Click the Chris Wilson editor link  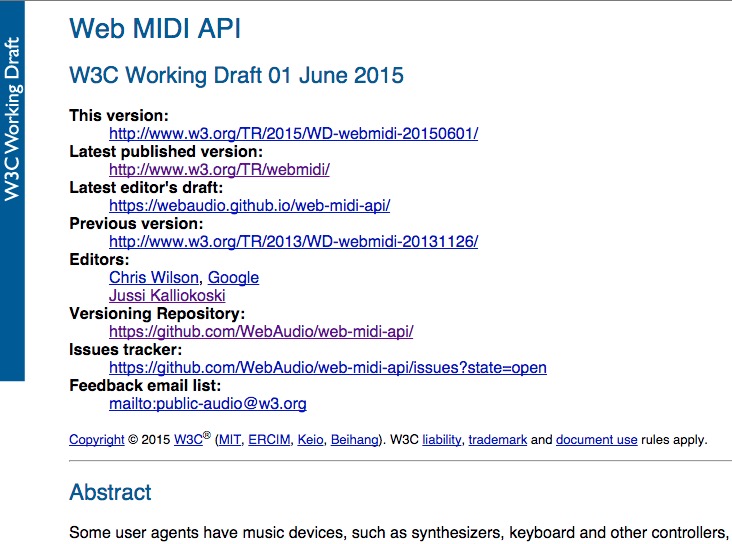coord(154,278)
